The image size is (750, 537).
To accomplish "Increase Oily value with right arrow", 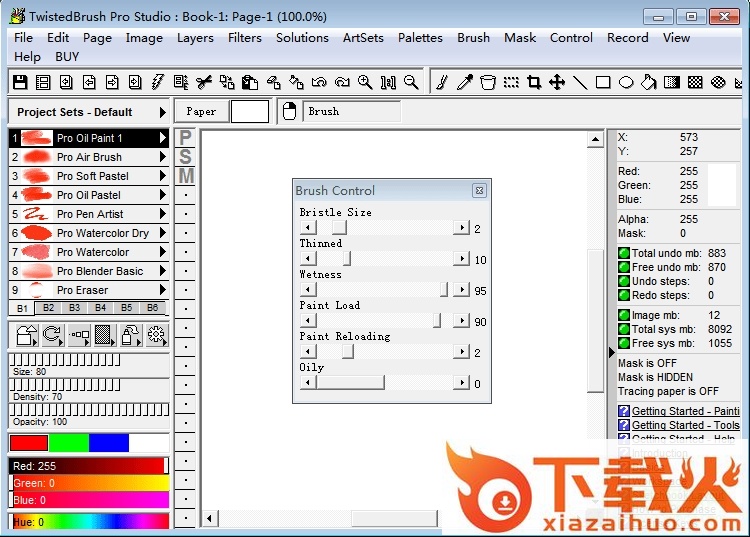I will pyautogui.click(x=462, y=383).
